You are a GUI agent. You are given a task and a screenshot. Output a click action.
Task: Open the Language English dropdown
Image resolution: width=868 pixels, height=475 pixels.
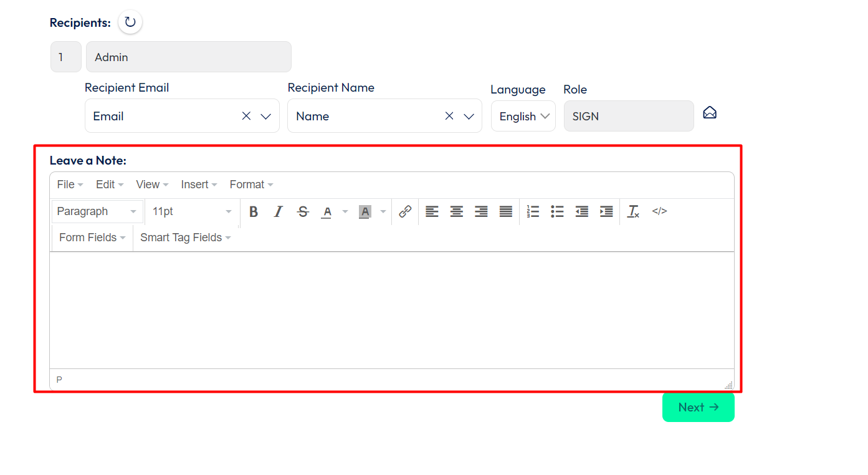click(523, 117)
